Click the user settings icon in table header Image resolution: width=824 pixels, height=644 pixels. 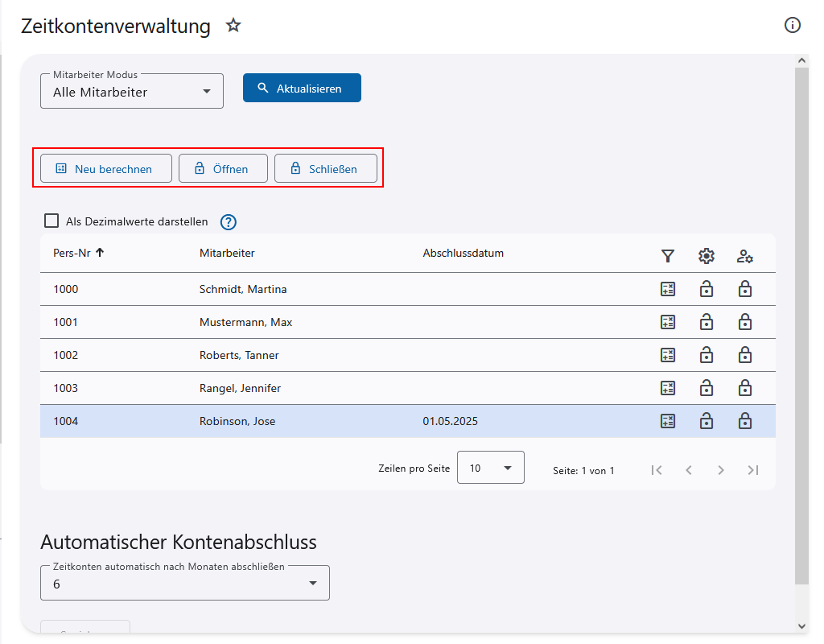(745, 256)
